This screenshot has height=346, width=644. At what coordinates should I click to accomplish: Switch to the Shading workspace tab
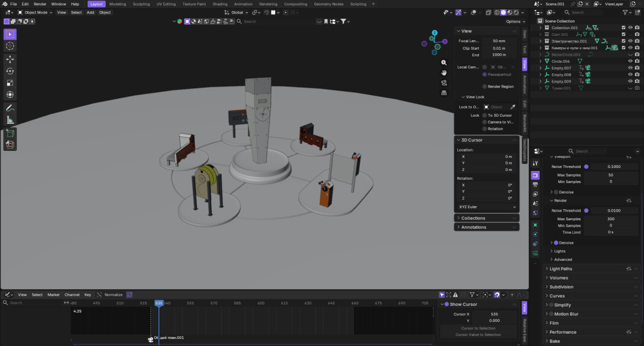pos(220,4)
